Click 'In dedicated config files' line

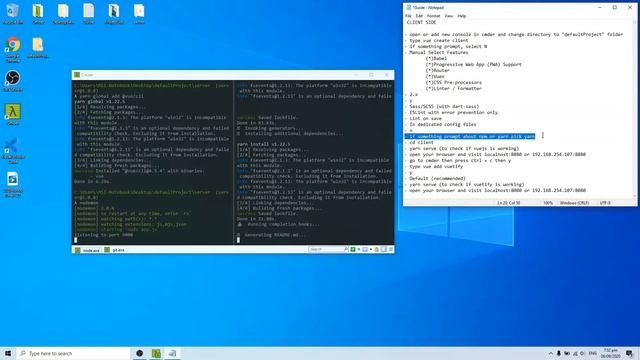[443, 124]
